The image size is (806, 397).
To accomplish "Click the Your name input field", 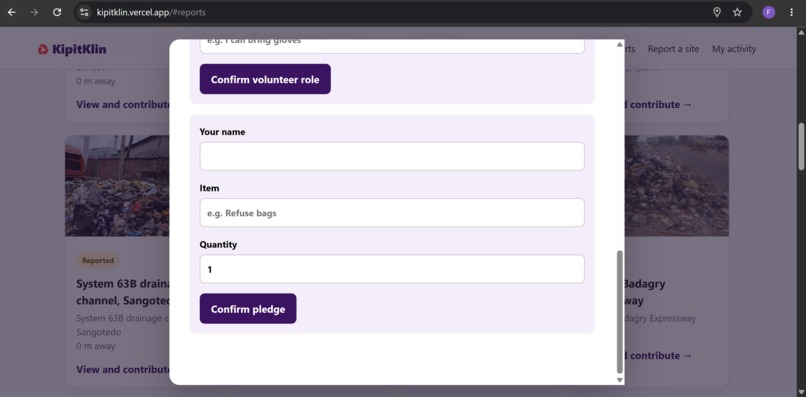I will pyautogui.click(x=392, y=156).
